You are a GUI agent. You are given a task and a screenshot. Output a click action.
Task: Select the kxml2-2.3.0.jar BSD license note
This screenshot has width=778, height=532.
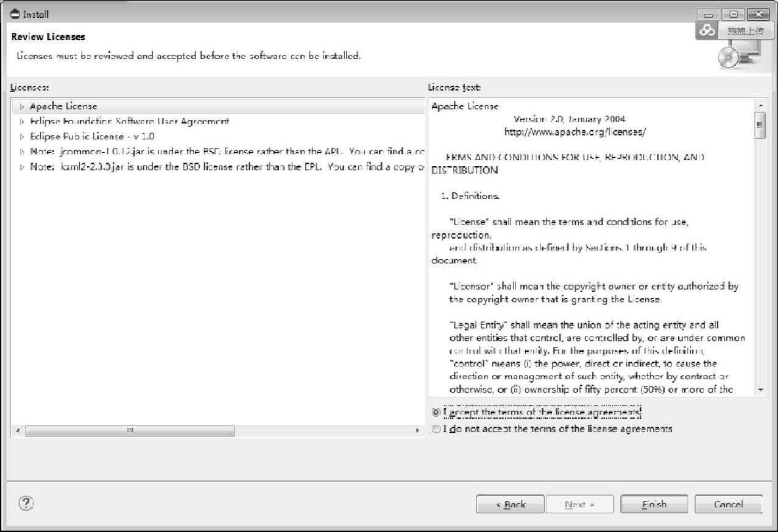[x=217, y=167]
